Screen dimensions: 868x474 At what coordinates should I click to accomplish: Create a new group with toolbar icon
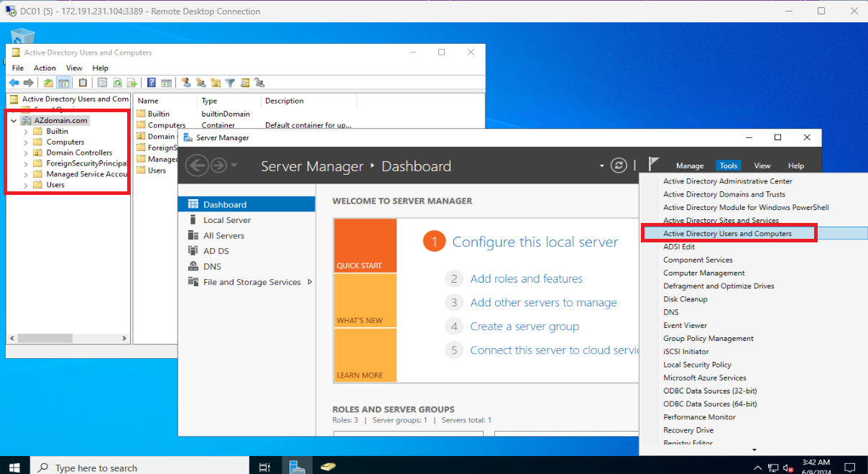[201, 83]
